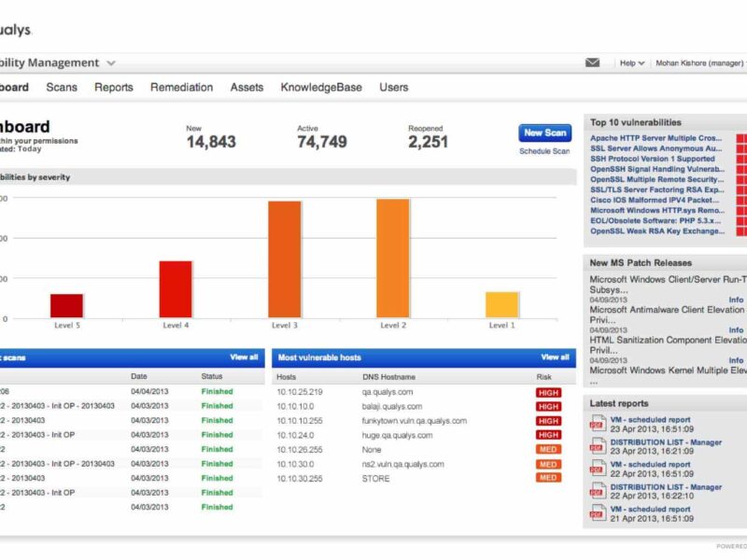747x560 pixels.
Task: Click the Schedule Scan link
Action: (544, 151)
